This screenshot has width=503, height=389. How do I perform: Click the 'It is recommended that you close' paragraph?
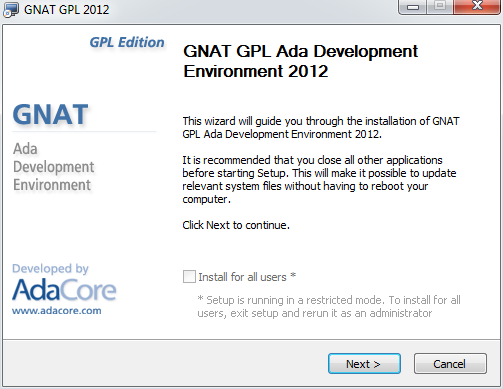click(x=319, y=180)
